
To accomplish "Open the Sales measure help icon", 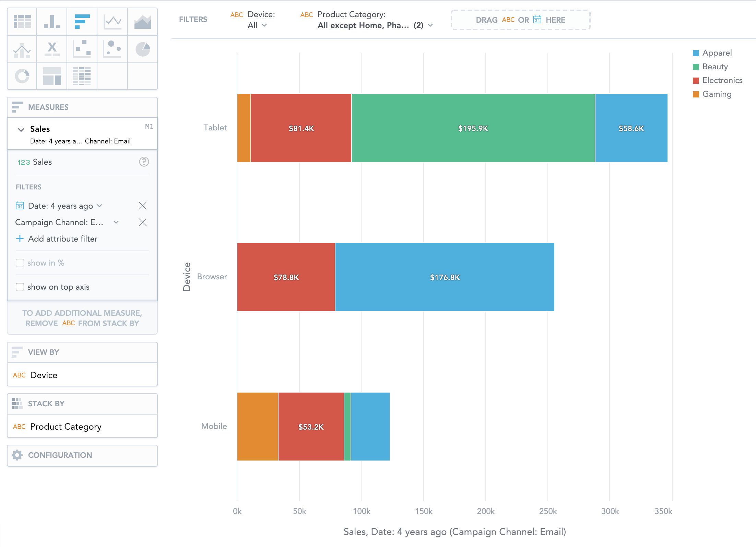I will 144,162.
